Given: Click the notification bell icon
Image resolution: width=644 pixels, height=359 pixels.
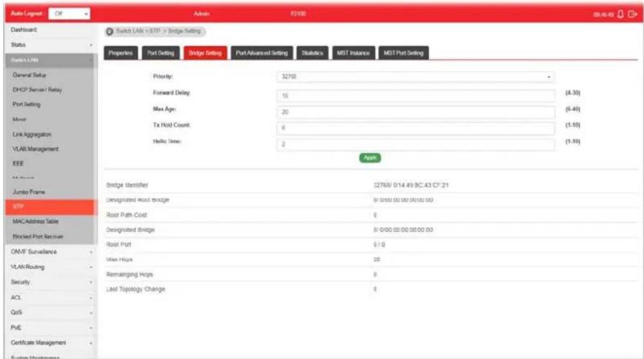Looking at the screenshot, I should point(620,14).
